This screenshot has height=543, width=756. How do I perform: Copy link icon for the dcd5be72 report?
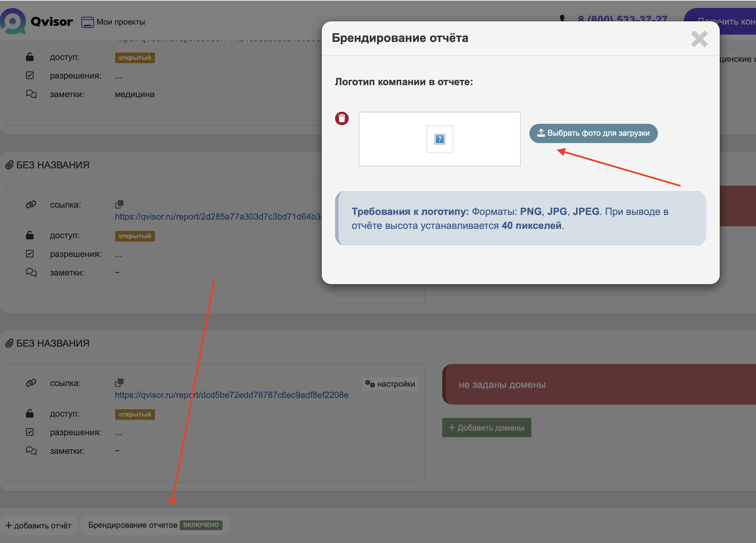tap(119, 382)
